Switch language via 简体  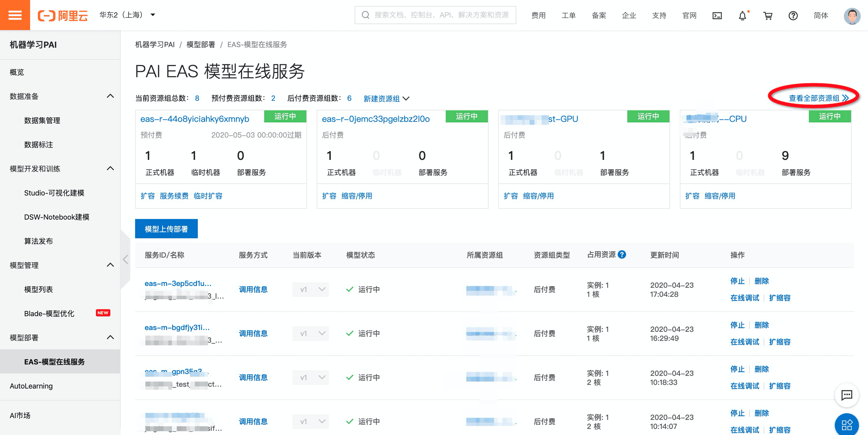click(x=820, y=15)
